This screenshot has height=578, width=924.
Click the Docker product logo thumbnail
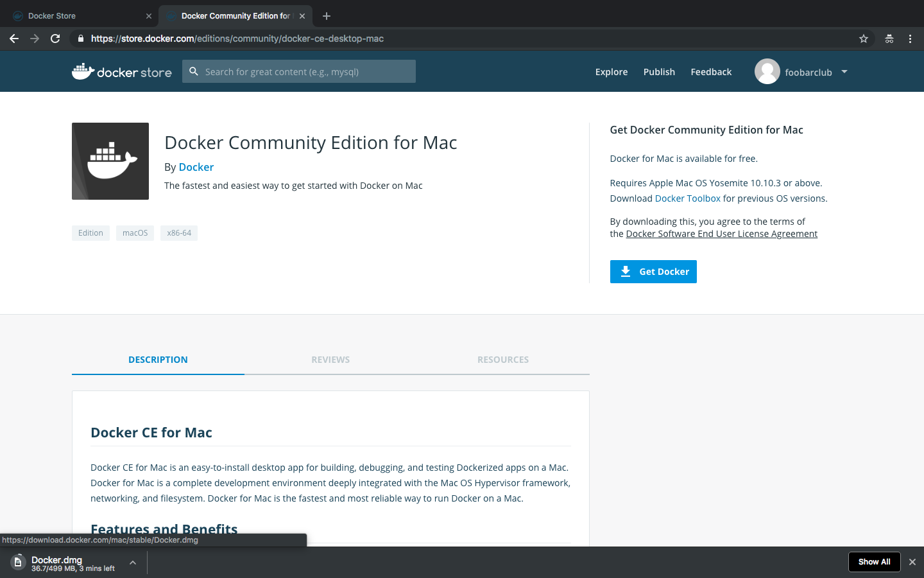(x=110, y=161)
